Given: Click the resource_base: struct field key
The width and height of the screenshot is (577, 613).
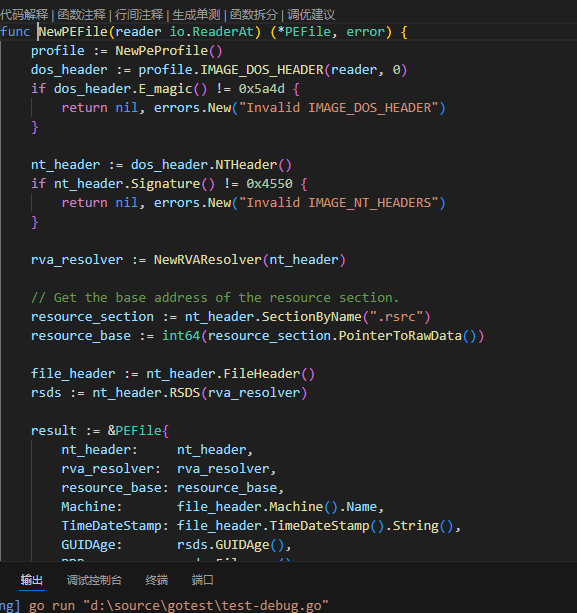Looking at the screenshot, I should [115, 488].
